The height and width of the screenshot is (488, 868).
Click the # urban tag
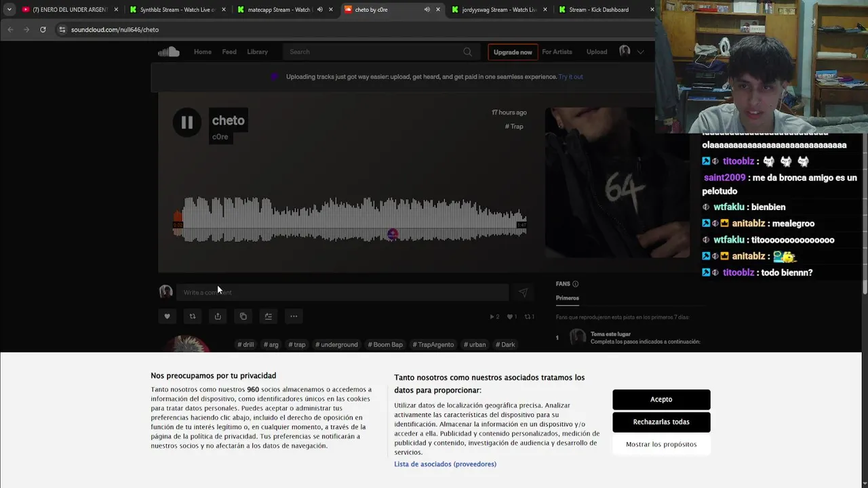(475, 344)
